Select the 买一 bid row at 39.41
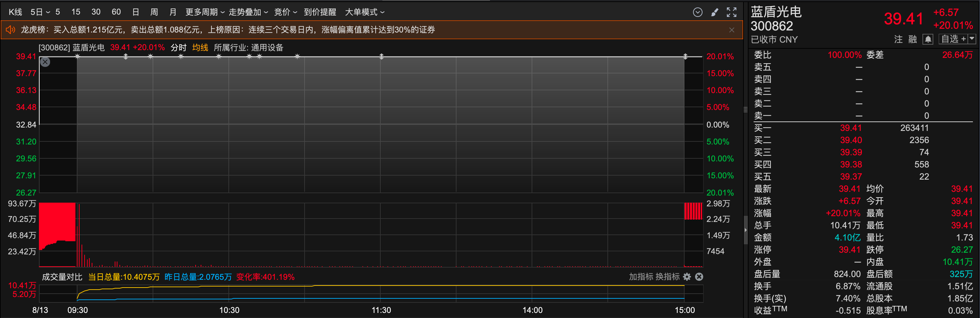 [x=863, y=128]
